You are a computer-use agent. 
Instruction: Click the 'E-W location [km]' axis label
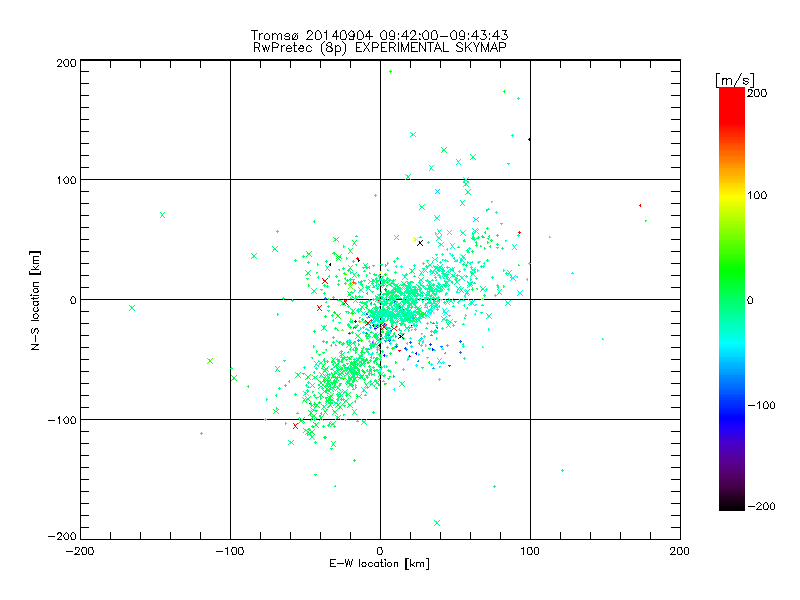pos(379,564)
